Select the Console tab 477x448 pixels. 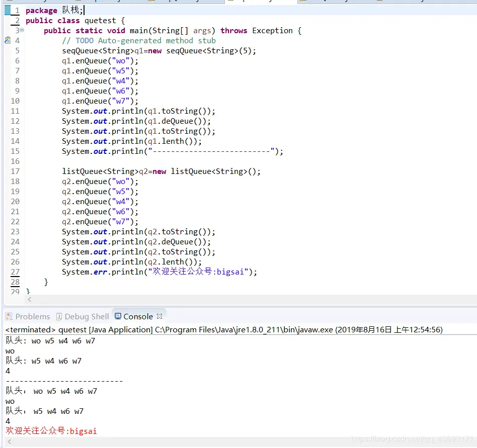pyautogui.click(x=138, y=316)
